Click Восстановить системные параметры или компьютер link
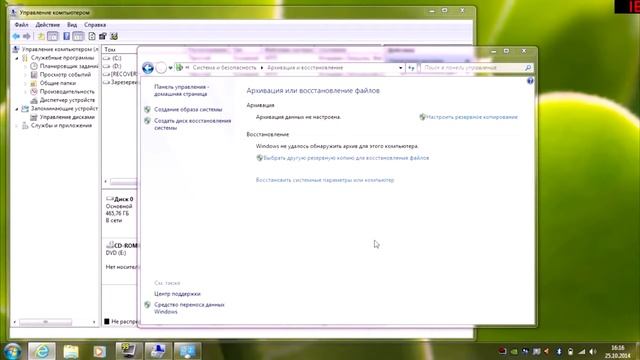The height and width of the screenshot is (360, 640). pyautogui.click(x=325, y=180)
